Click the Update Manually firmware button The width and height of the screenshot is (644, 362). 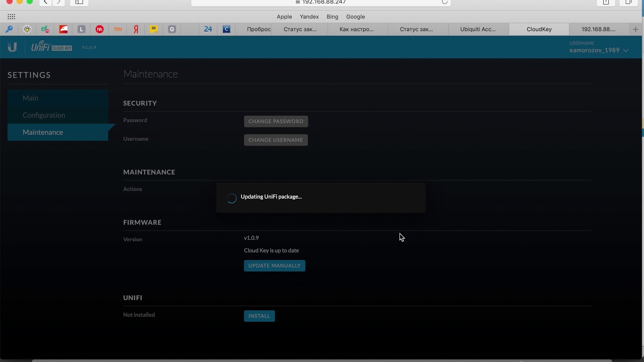(x=275, y=265)
